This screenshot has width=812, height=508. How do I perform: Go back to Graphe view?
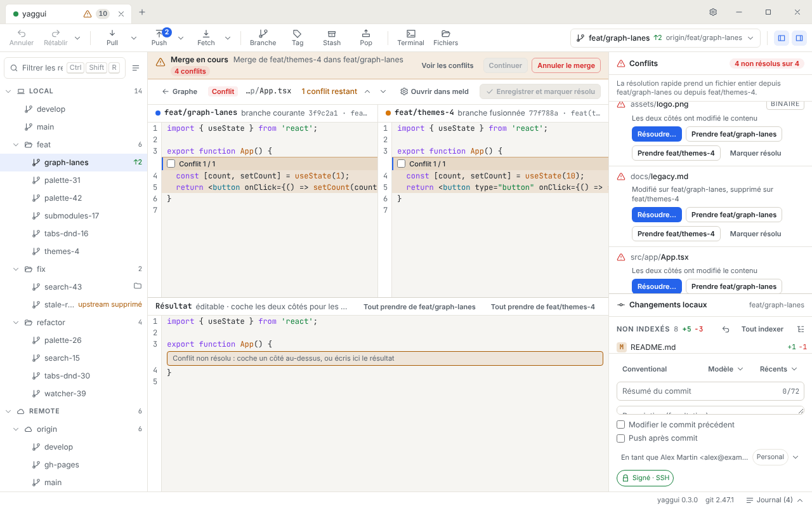180,91
